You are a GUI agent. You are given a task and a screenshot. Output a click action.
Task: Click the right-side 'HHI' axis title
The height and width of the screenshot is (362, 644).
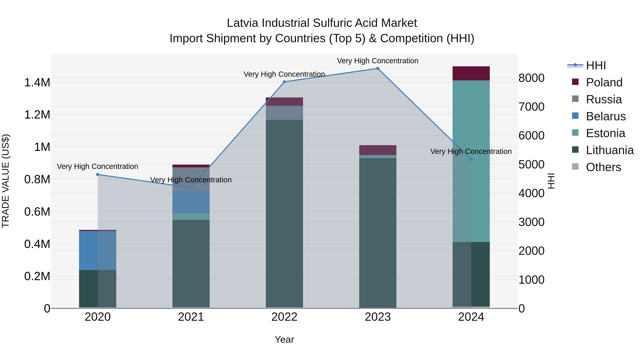click(551, 181)
